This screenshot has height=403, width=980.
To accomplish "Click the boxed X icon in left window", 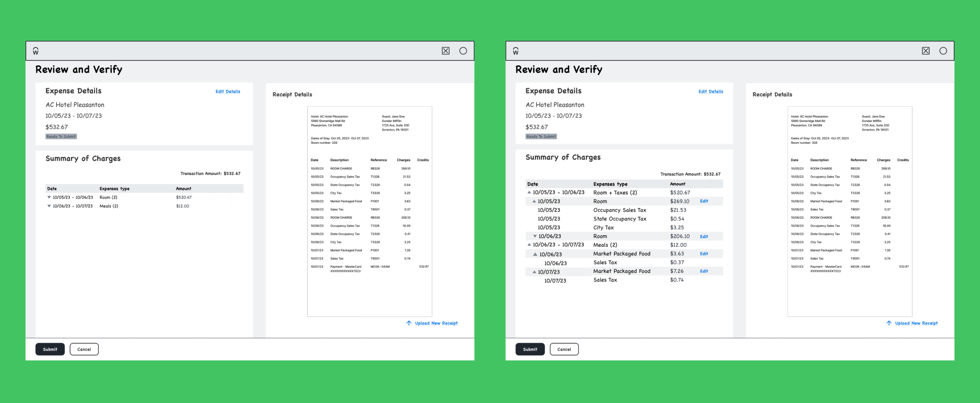I will (446, 51).
